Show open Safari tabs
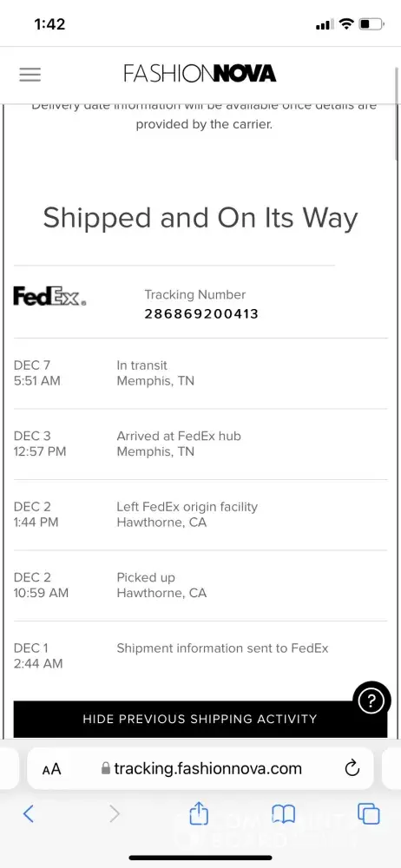The width and height of the screenshot is (401, 868). click(369, 813)
